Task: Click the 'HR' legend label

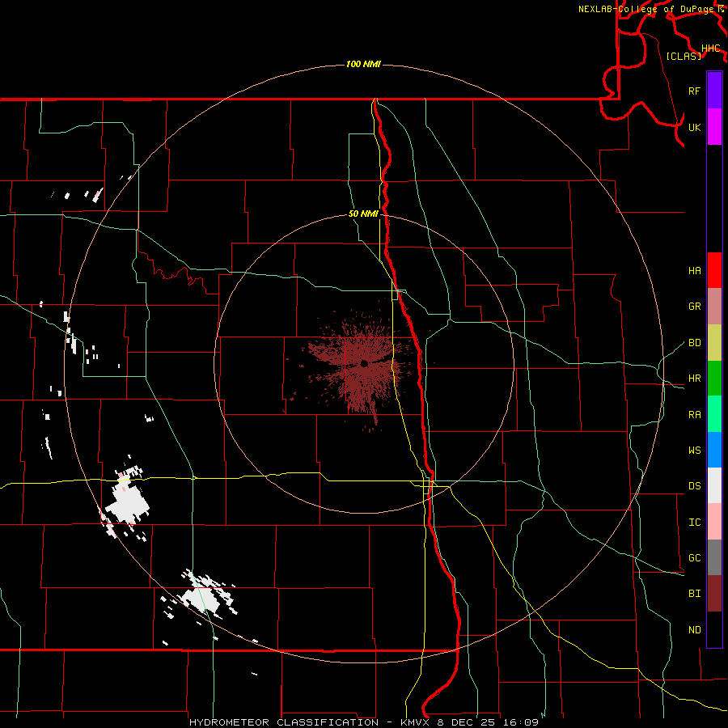Action: tap(694, 379)
